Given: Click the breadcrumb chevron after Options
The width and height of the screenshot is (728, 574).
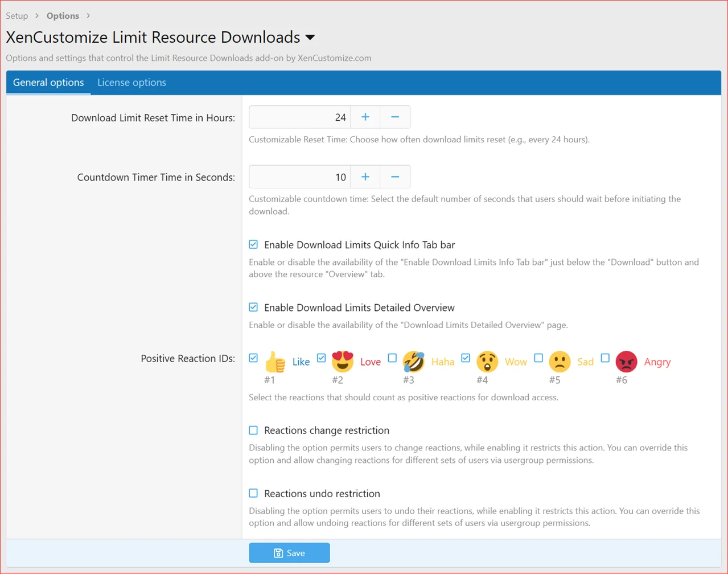Looking at the screenshot, I should pyautogui.click(x=88, y=16).
